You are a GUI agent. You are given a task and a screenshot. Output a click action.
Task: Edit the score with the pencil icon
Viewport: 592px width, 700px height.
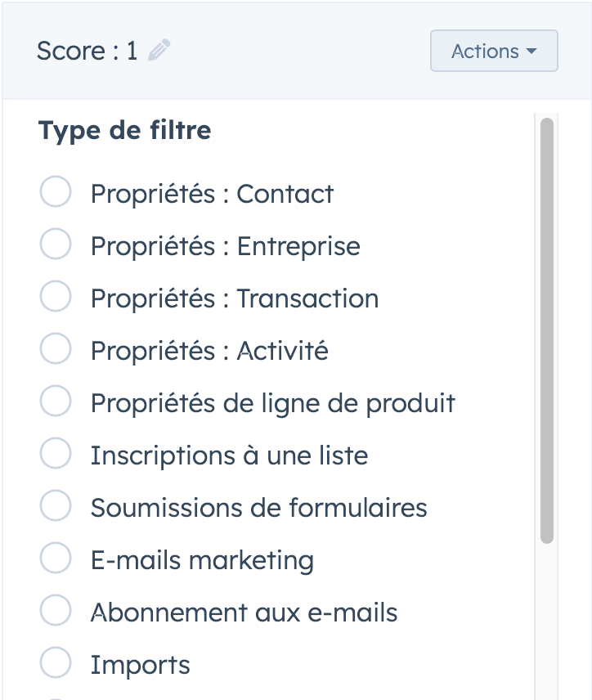coord(159,50)
